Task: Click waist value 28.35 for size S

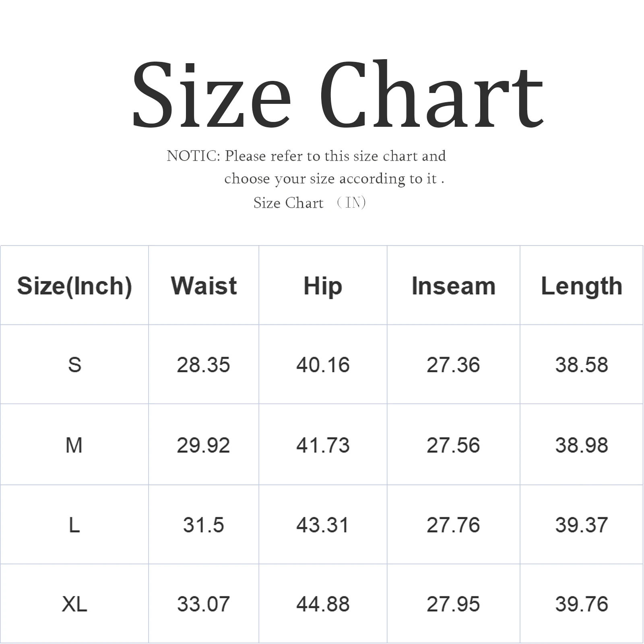Action: tap(204, 365)
